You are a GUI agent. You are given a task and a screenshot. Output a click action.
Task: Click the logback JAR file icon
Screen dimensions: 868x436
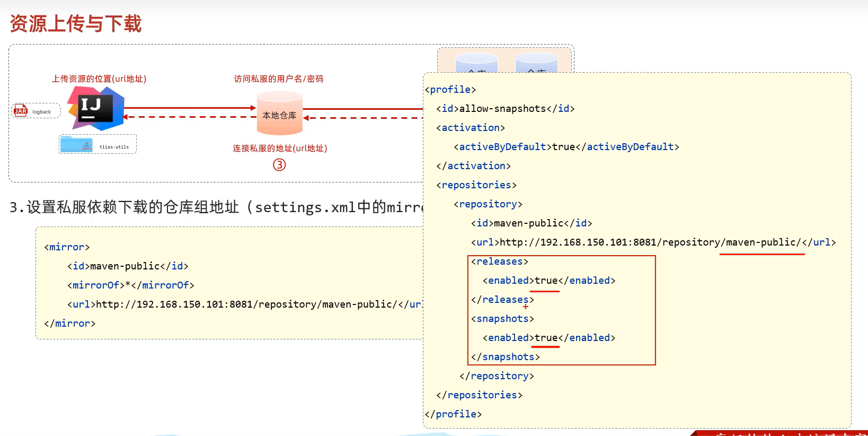[x=21, y=110]
